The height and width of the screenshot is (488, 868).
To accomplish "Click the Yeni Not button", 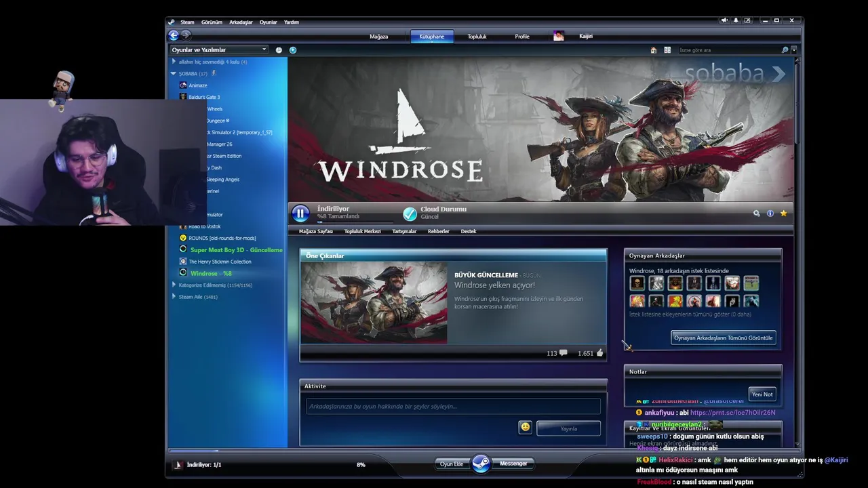I will click(x=762, y=394).
